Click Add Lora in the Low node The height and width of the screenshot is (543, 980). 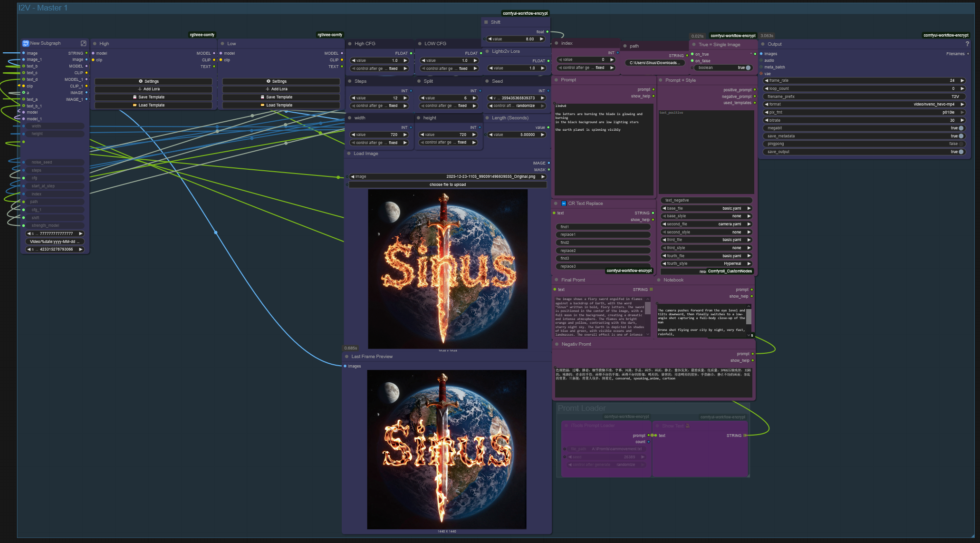coord(281,89)
